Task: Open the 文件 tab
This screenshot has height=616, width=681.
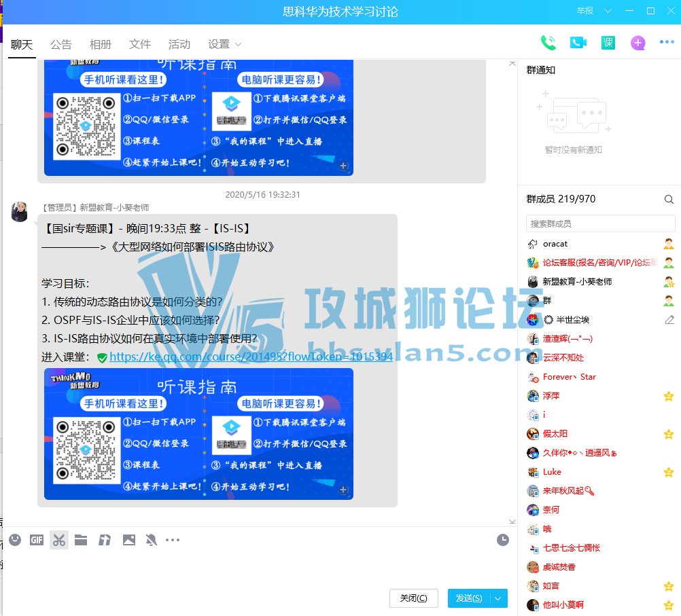Action: 140,44
